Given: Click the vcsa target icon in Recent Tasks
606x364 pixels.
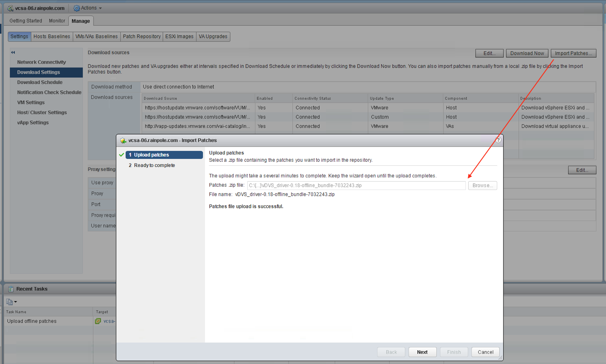Looking at the screenshot, I should (98, 321).
